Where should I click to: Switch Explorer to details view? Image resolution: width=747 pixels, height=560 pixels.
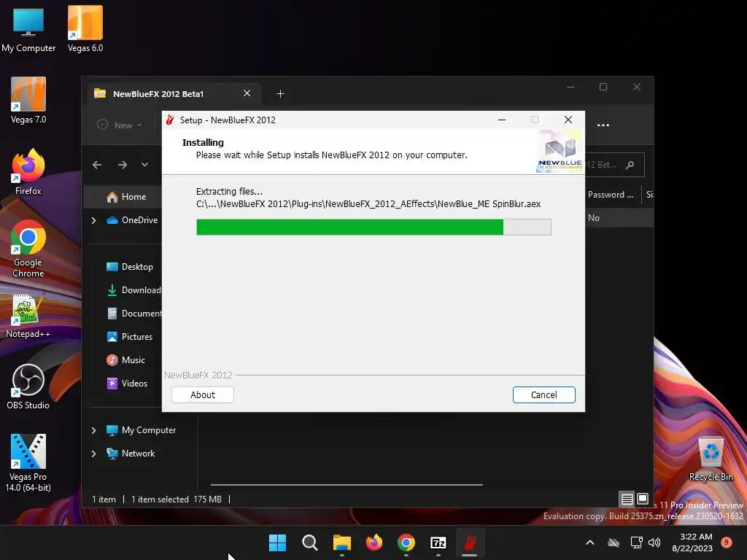click(627, 499)
